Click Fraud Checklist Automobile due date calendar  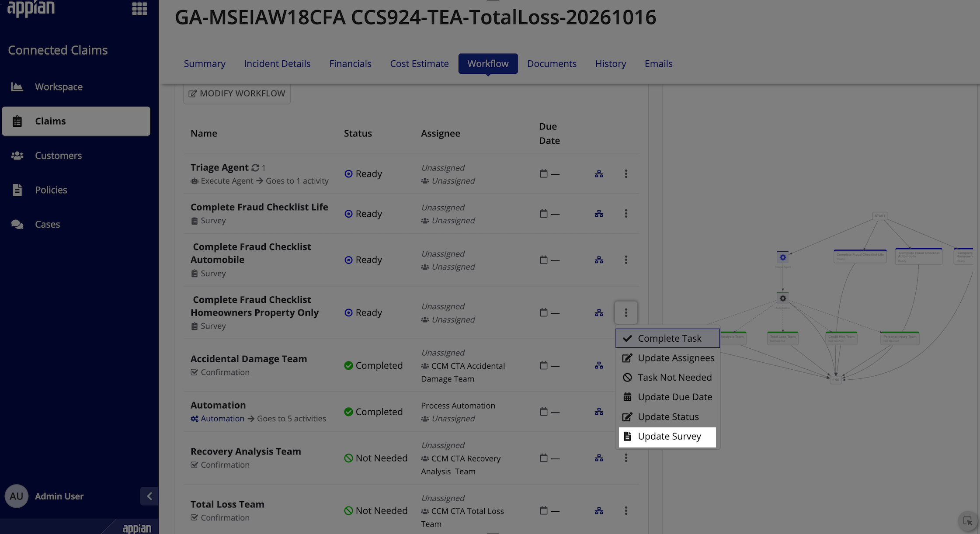[543, 260]
